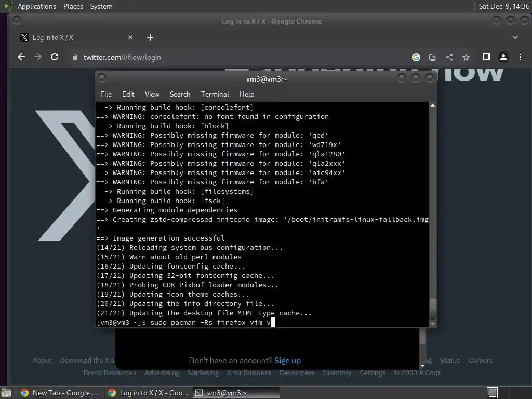View site info lock icon
The image size is (532, 399).
pos(75,57)
